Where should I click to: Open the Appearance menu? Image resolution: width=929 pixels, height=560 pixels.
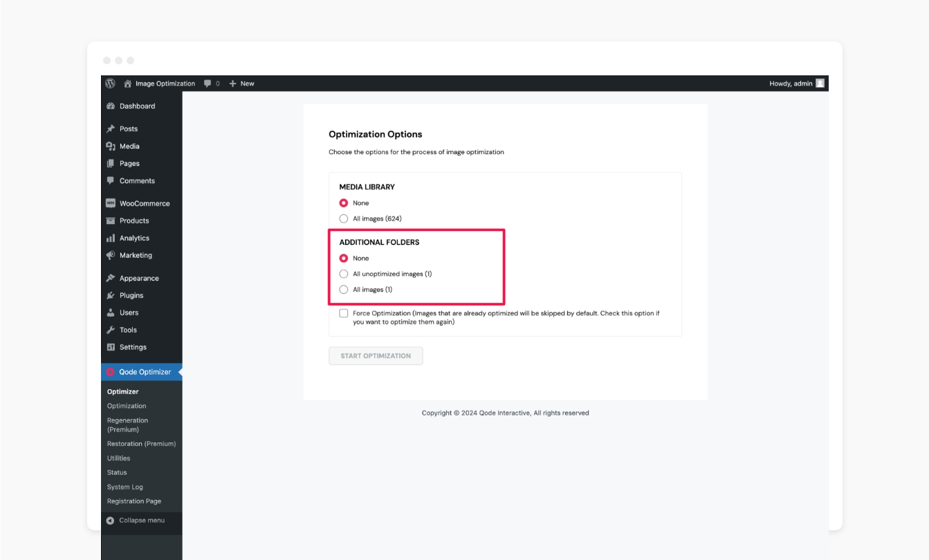[x=139, y=278]
